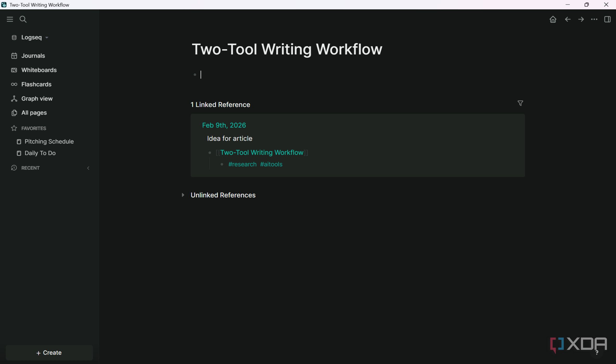
Task: Restore down the Logseq window
Action: coord(587,5)
